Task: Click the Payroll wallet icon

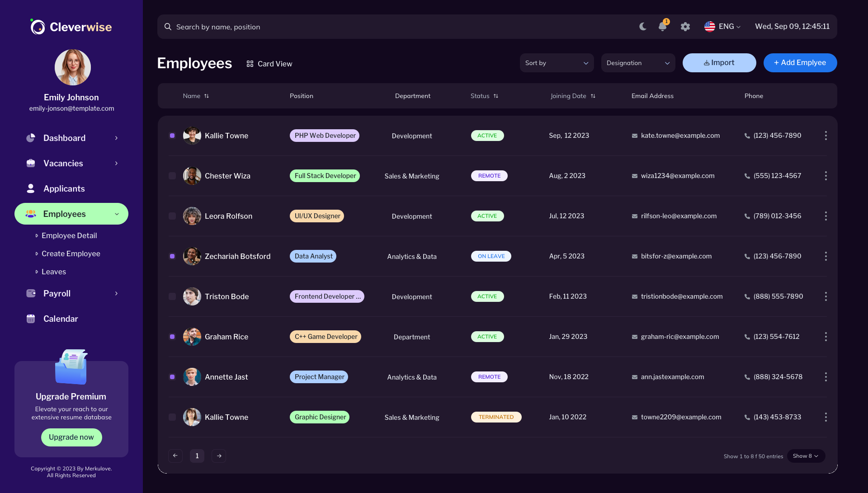Action: [30, 293]
